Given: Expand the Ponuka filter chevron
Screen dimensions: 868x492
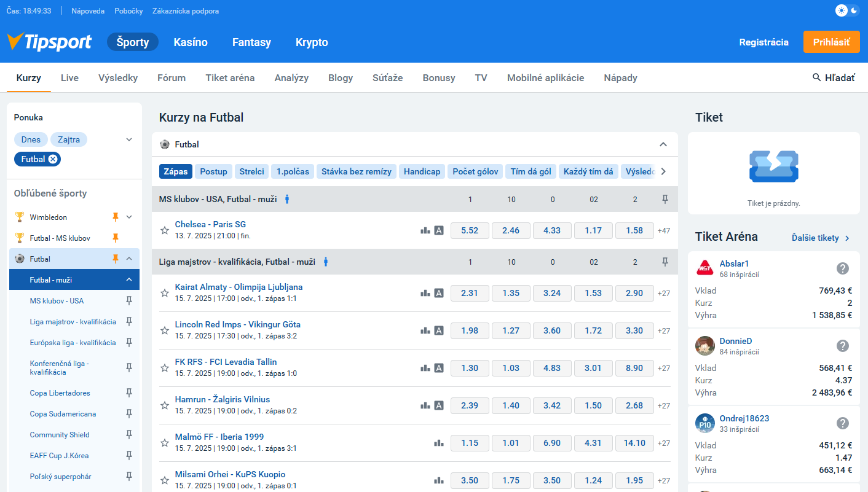Looking at the screenshot, I should (x=129, y=139).
